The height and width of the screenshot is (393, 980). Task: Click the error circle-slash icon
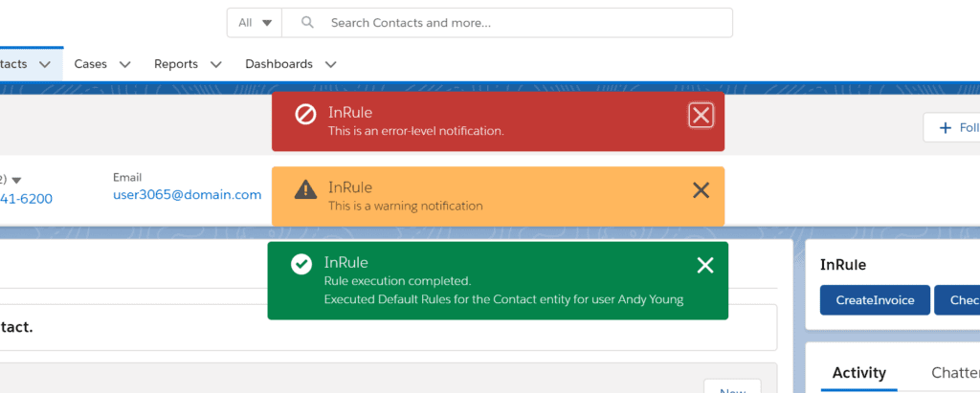(x=305, y=116)
